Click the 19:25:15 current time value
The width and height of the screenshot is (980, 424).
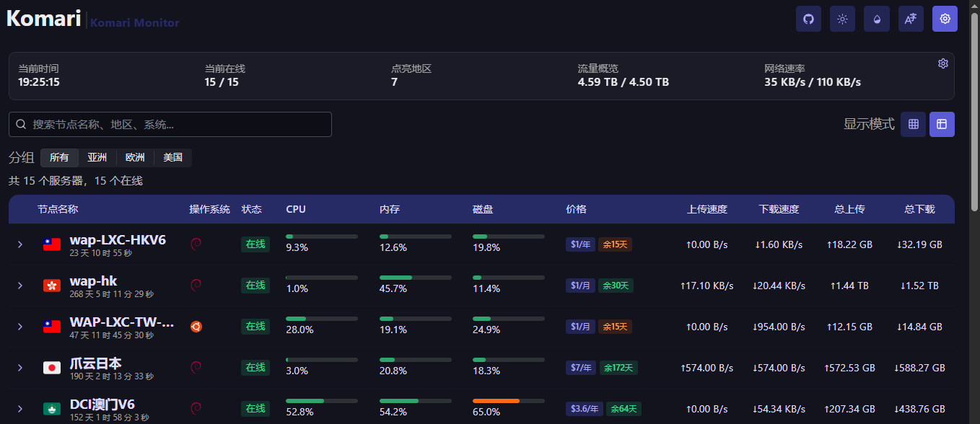click(39, 82)
